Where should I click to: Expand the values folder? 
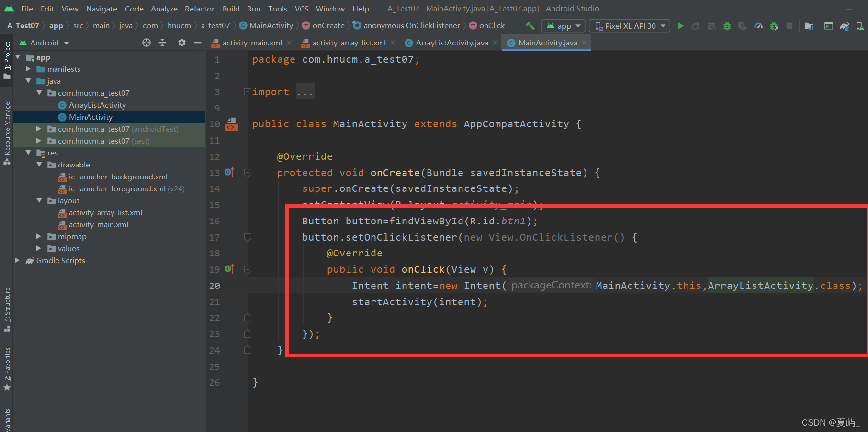coord(39,248)
